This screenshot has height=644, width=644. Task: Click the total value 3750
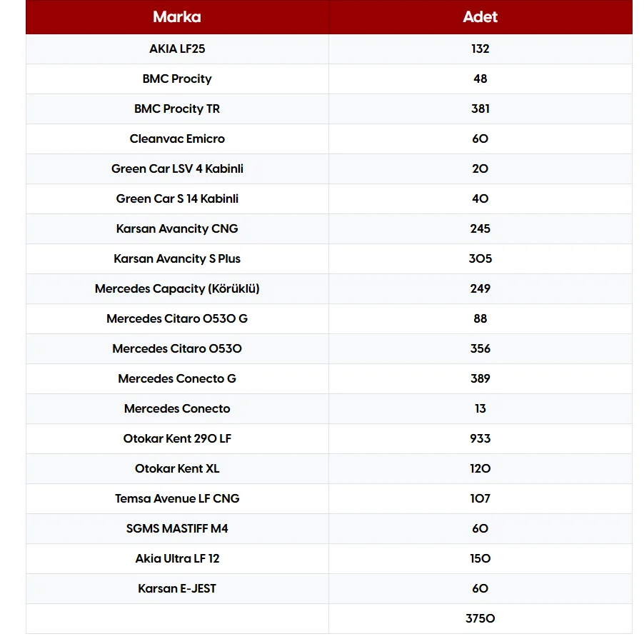(480, 618)
